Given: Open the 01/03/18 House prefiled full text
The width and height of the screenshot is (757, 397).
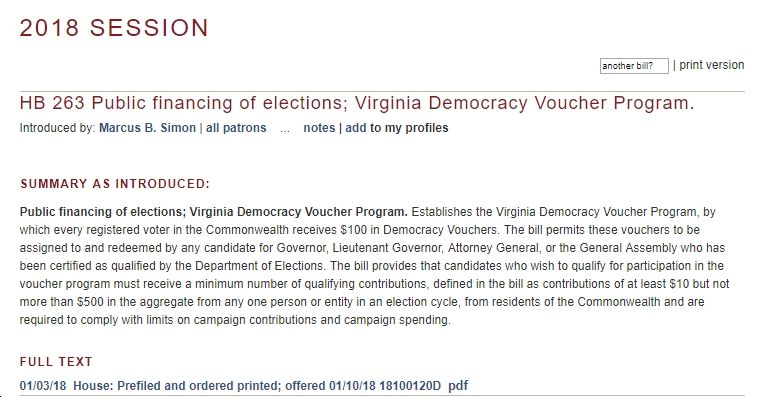Looking at the screenshot, I should pos(230,386).
